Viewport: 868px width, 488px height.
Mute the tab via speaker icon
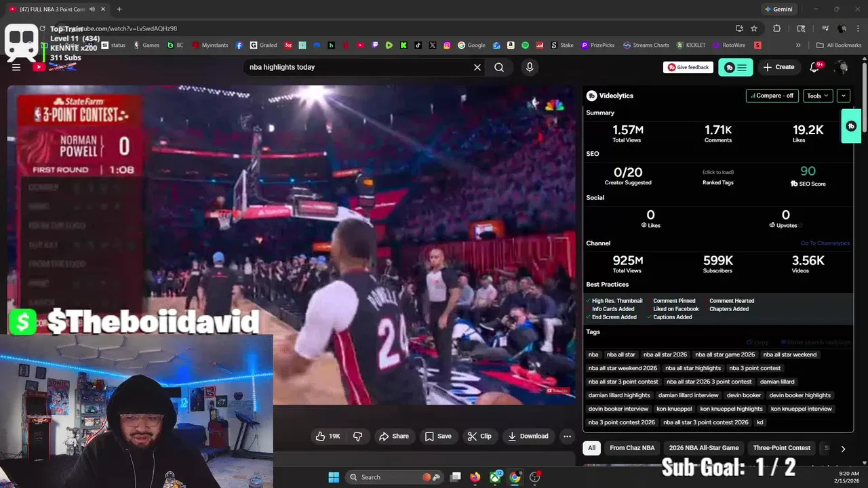click(x=92, y=9)
